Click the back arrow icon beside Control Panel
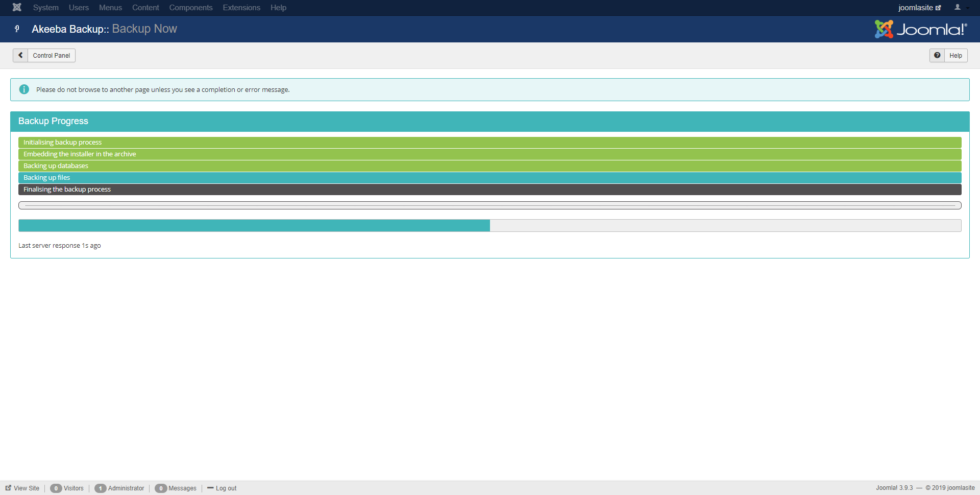This screenshot has width=980, height=495. click(20, 55)
